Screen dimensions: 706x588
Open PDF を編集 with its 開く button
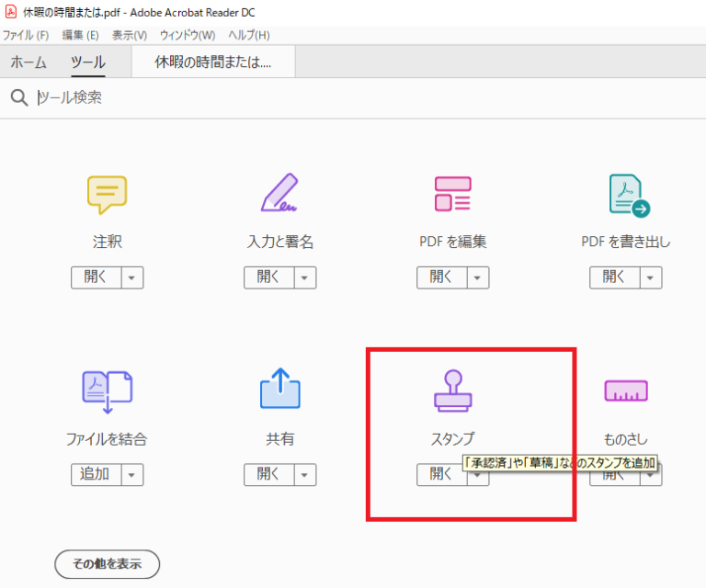click(x=441, y=277)
